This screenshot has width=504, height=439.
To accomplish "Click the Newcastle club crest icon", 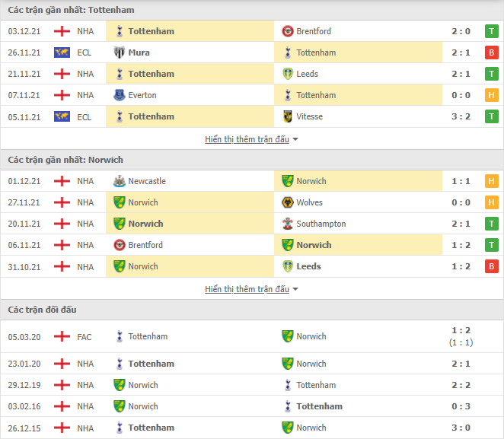I will pos(120,181).
